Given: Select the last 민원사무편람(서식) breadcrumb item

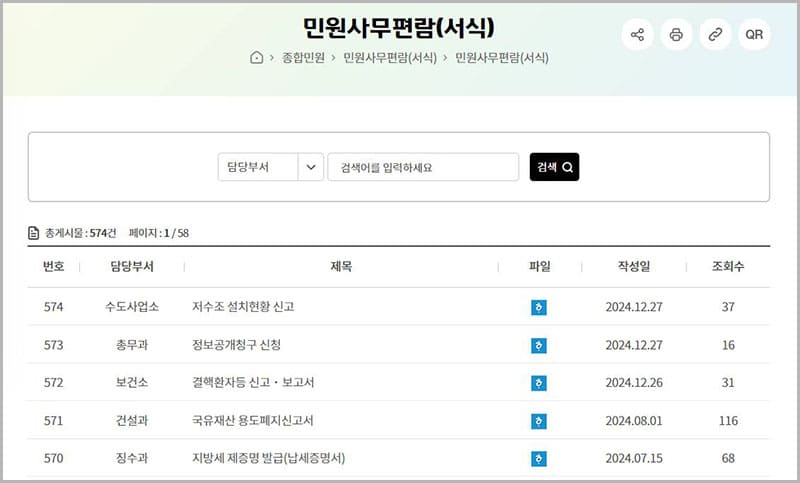Looking at the screenshot, I should click(x=502, y=58).
